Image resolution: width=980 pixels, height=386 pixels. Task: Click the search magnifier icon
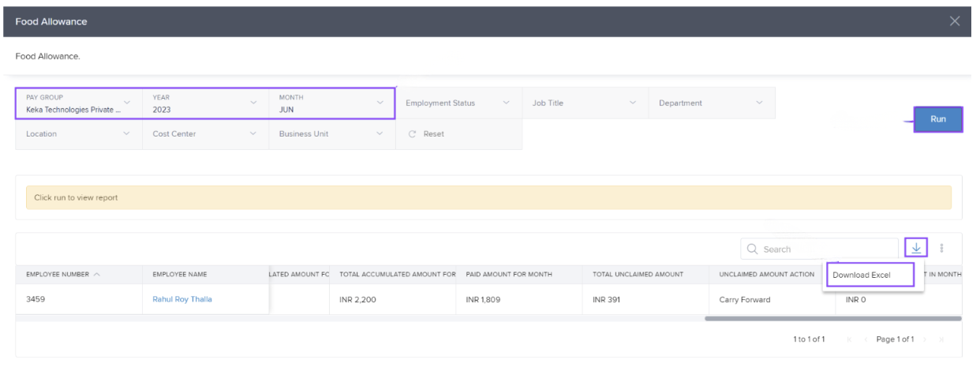coord(753,249)
